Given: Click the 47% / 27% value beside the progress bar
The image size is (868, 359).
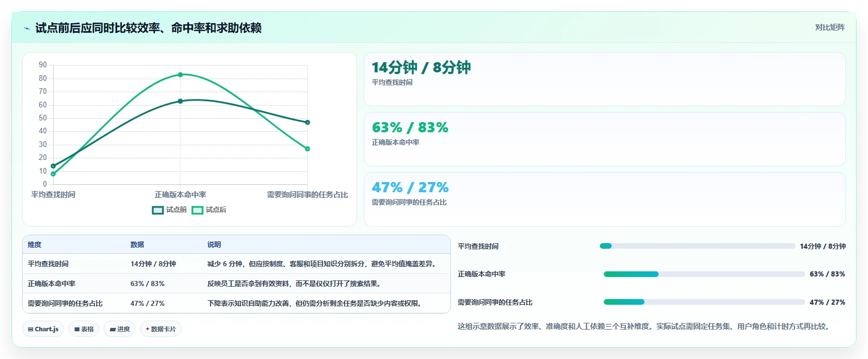Looking at the screenshot, I should [x=827, y=302].
